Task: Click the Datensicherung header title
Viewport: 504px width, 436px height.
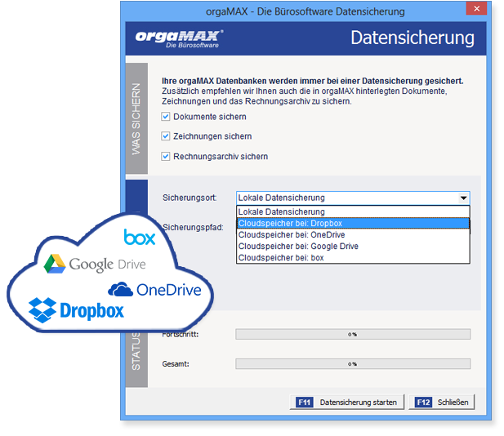Action: [413, 38]
